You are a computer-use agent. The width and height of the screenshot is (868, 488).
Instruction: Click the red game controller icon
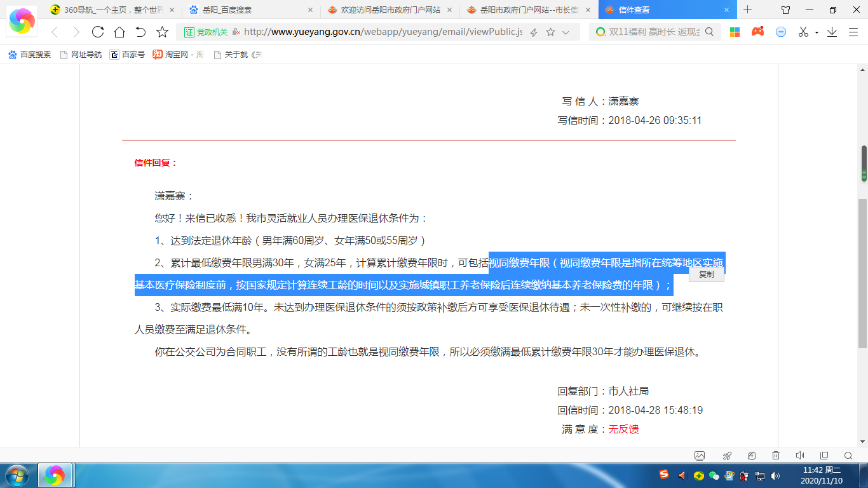click(757, 32)
